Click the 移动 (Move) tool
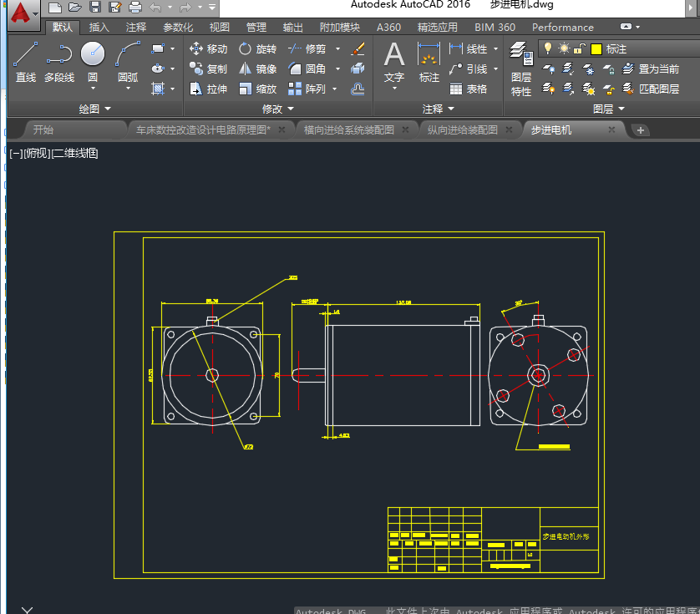The width and height of the screenshot is (700, 614). click(208, 49)
